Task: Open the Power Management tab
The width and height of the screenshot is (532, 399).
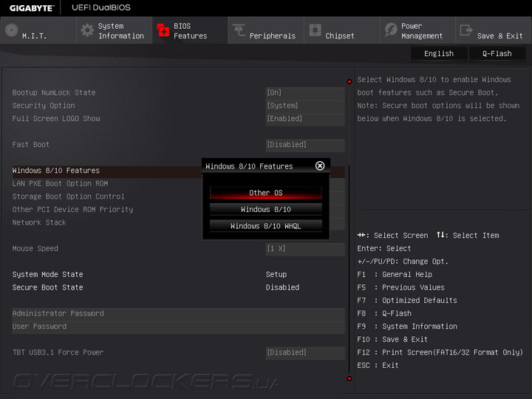Action: click(x=417, y=30)
